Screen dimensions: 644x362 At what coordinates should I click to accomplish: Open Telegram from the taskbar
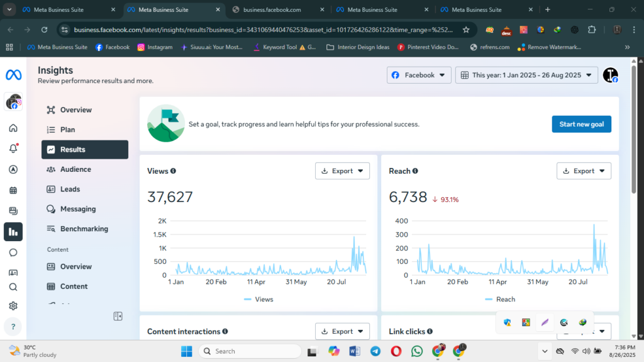coord(375,351)
